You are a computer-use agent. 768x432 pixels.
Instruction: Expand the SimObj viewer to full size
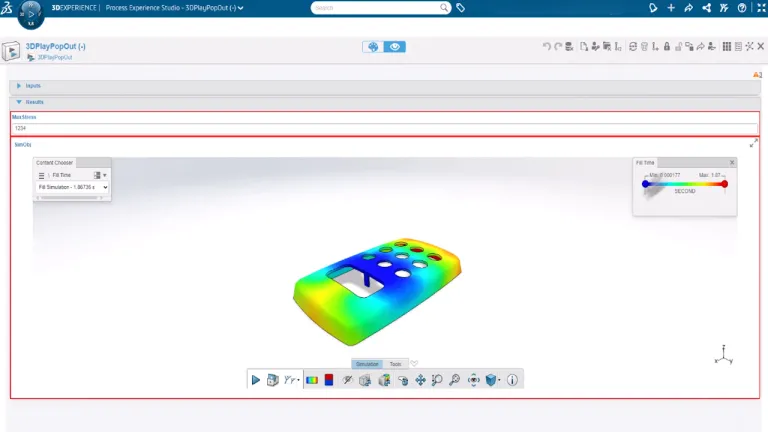click(x=754, y=143)
